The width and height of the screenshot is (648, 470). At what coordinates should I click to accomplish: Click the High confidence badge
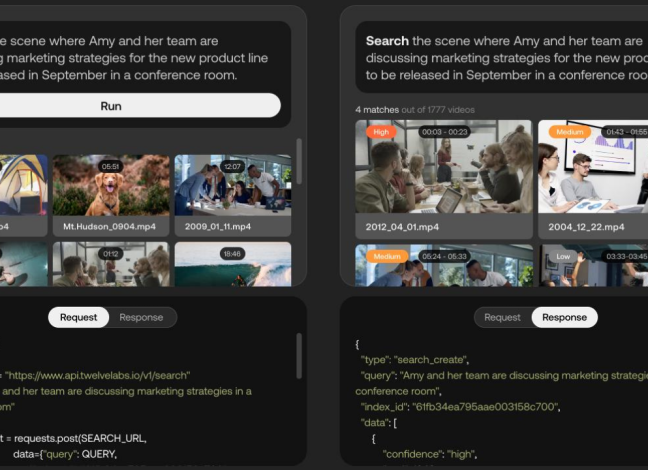tap(381, 132)
